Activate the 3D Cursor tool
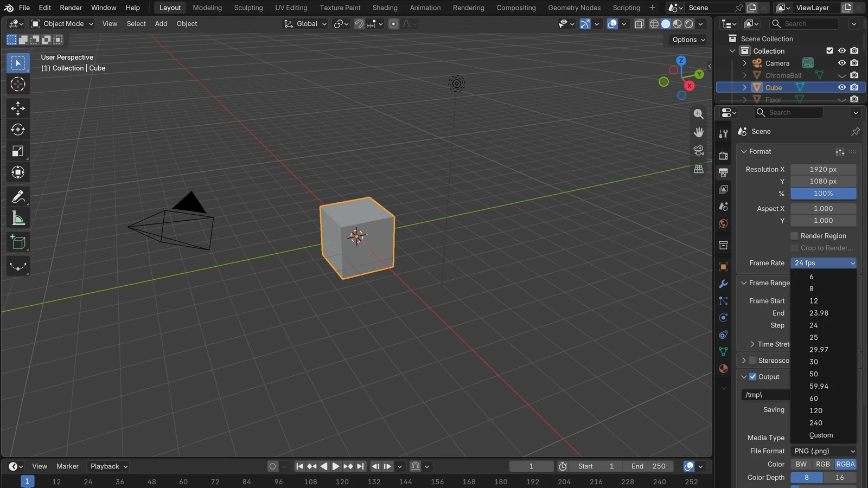868x488 pixels. 18,84
